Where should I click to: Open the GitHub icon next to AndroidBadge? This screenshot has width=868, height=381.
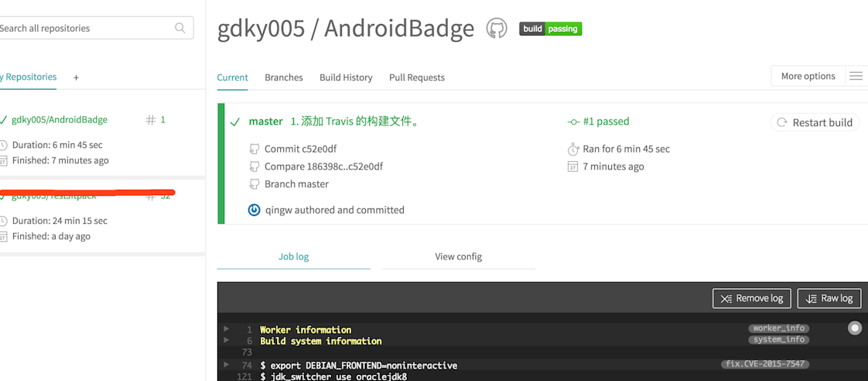(x=497, y=28)
